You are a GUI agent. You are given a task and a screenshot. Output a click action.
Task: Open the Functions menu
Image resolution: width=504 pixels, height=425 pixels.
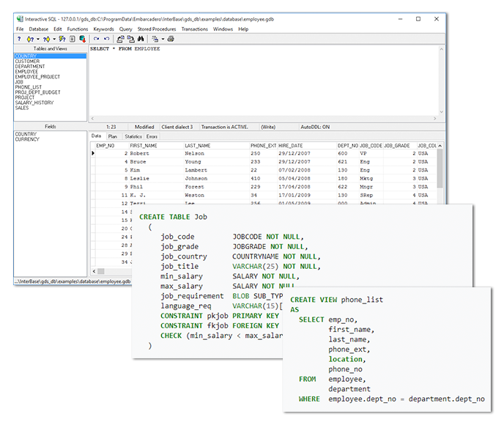[78, 29]
